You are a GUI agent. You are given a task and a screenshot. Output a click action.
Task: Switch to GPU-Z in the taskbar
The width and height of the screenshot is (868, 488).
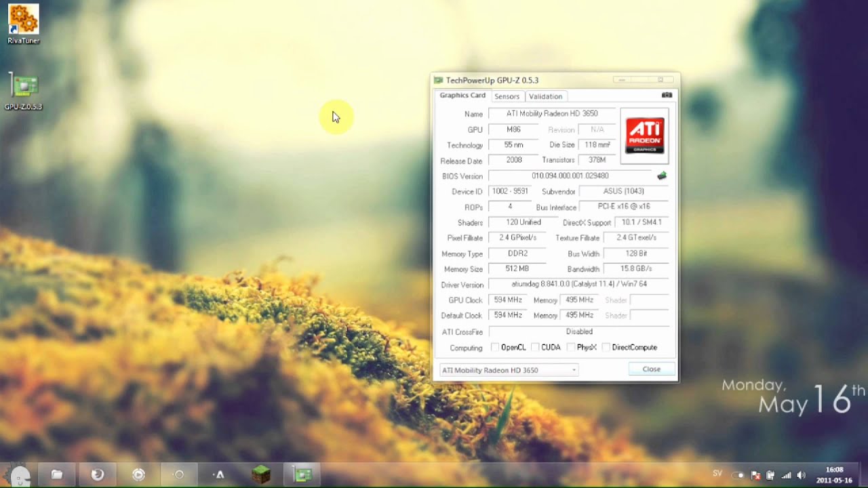coord(302,475)
